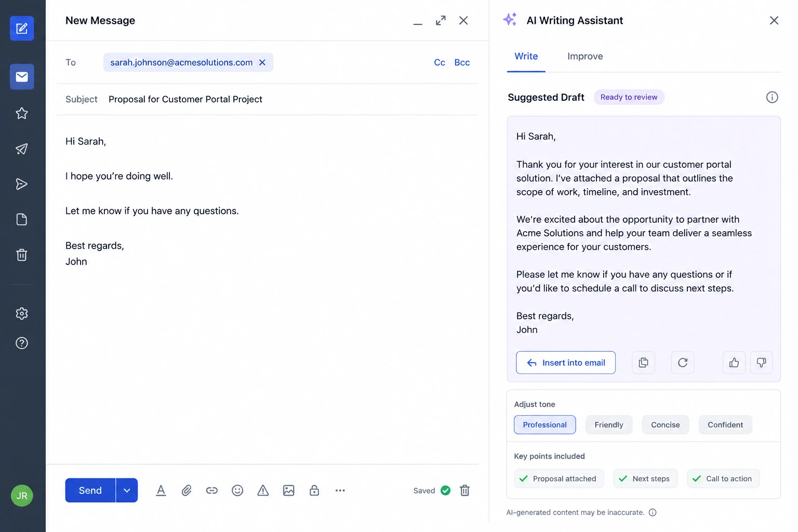
Task: Toggle the Call to action key point
Action: pos(723,478)
